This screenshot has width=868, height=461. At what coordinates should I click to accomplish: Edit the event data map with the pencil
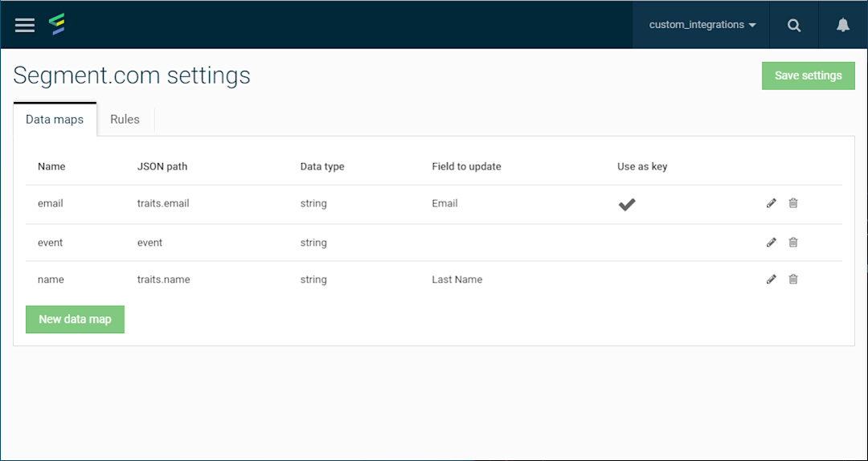[x=771, y=243]
